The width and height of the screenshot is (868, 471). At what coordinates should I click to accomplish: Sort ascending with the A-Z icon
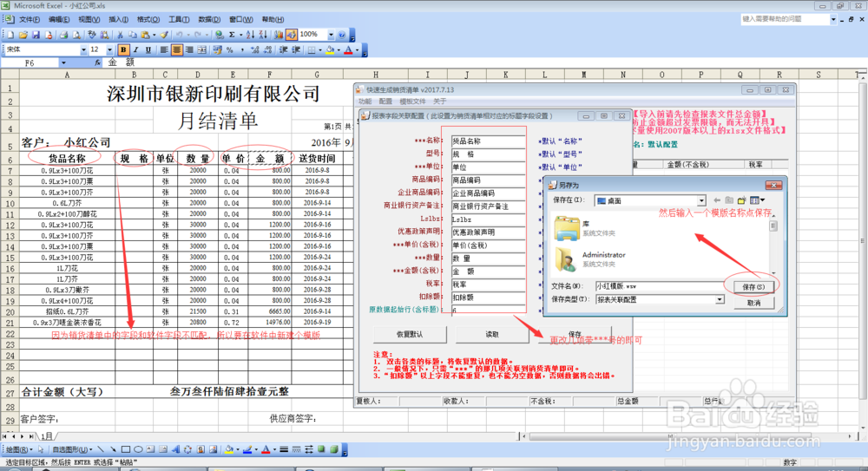(251, 35)
